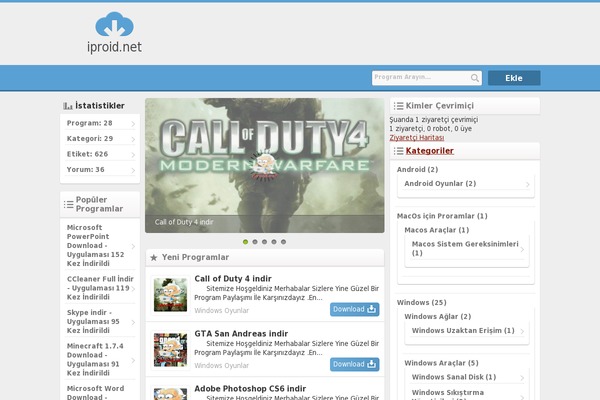The width and height of the screenshot is (600, 400).
Task: Click the Call of Duty 4 slider banner
Action: pyautogui.click(x=264, y=165)
